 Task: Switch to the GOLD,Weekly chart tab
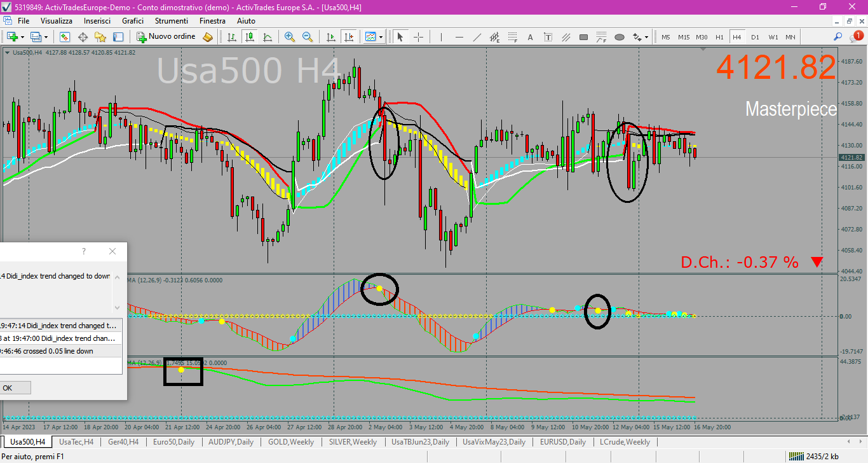pos(291,441)
